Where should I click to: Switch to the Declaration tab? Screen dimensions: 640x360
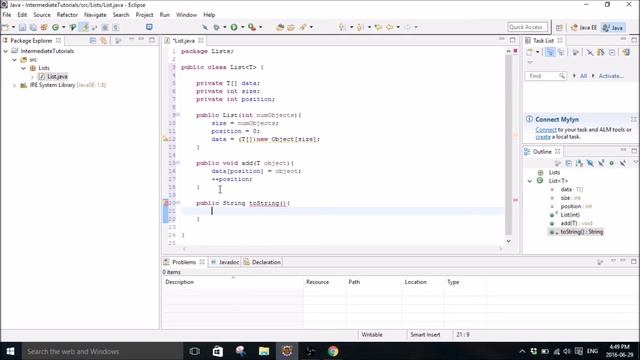[x=262, y=262]
